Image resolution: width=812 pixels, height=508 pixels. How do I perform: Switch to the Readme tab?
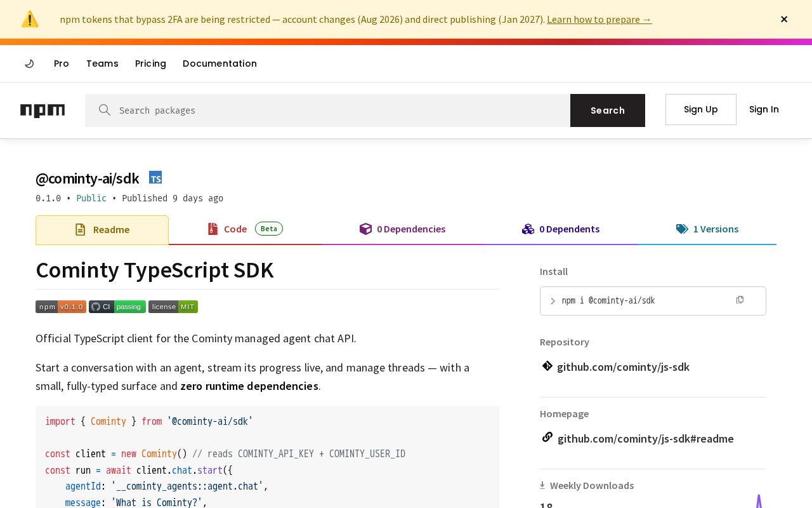point(102,230)
